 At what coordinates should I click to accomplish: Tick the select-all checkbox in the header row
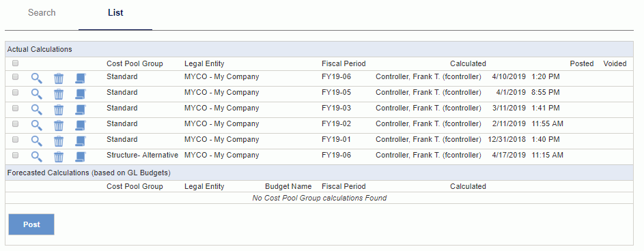tap(15, 63)
